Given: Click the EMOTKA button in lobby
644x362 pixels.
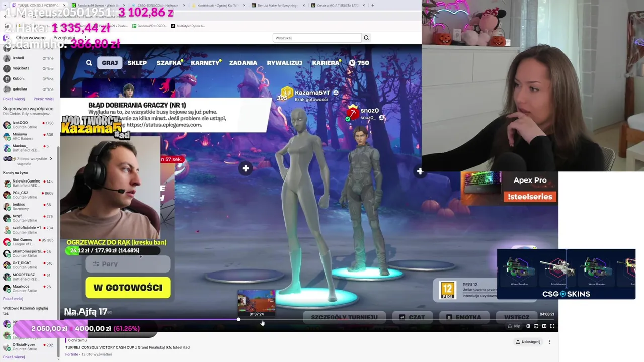Looking at the screenshot, I should pos(463,317).
